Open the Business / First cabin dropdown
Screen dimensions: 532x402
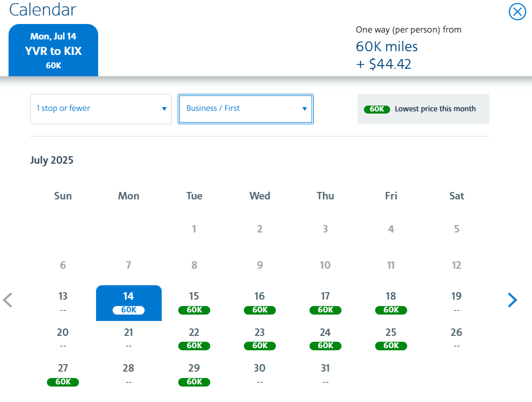point(245,109)
